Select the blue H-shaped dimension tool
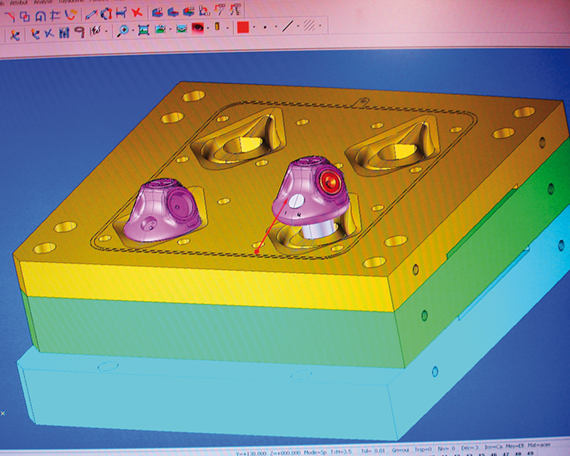 [x=121, y=13]
